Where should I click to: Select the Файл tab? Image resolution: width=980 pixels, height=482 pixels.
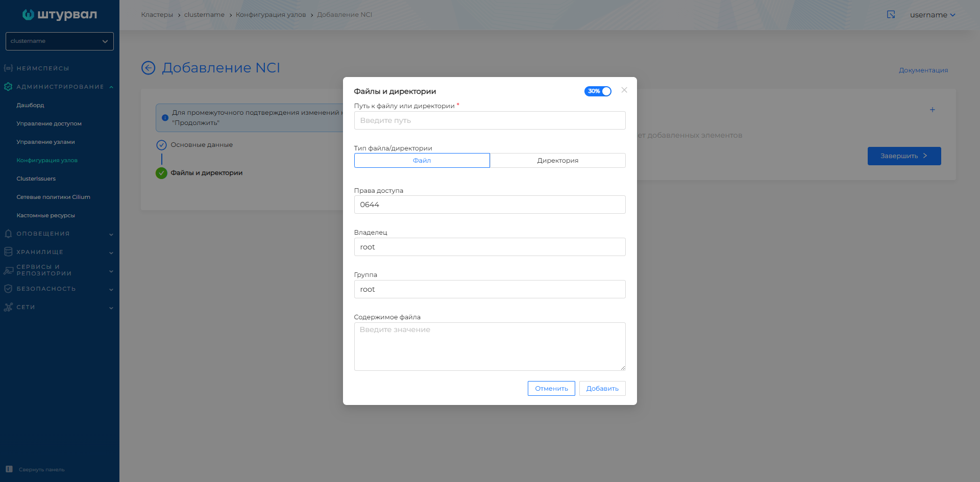[422, 160]
